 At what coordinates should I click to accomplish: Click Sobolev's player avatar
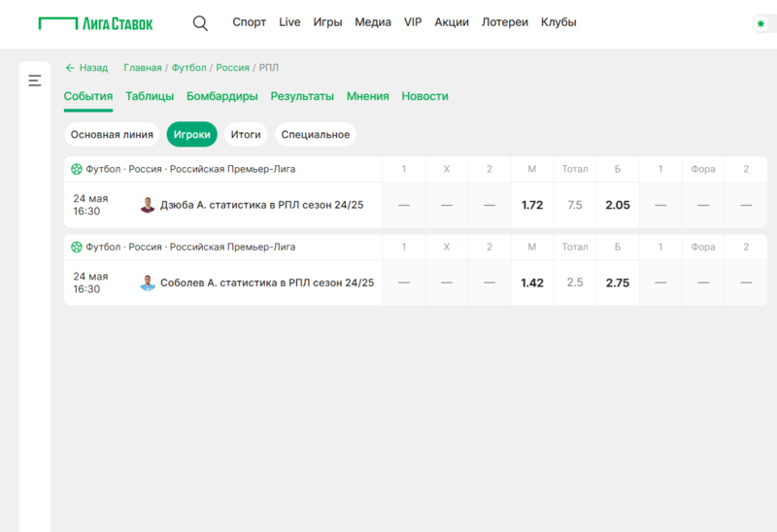click(148, 283)
